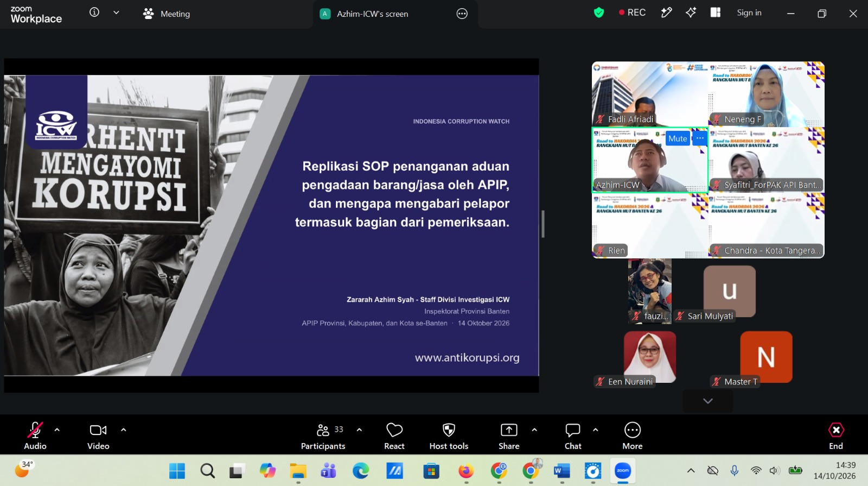Expand the audio settings caret
Image resolution: width=868 pixels, height=486 pixels.
click(x=57, y=430)
